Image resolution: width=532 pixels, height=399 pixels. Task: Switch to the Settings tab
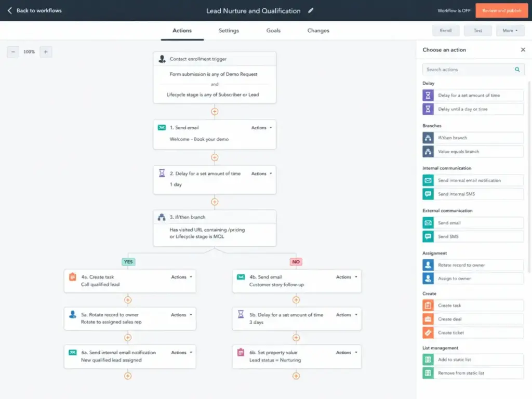229,31
